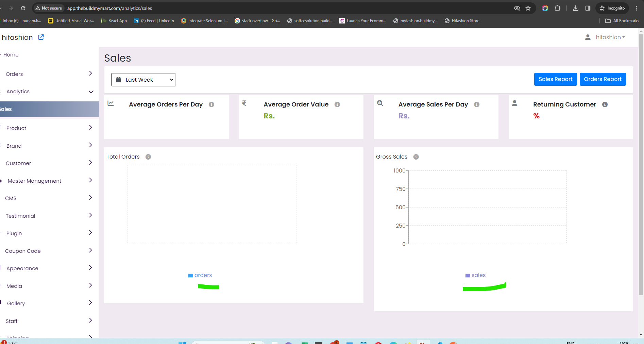644x344 pixels.
Task: Expand the Plugin sidebar menu chevron
Action: coord(90,232)
